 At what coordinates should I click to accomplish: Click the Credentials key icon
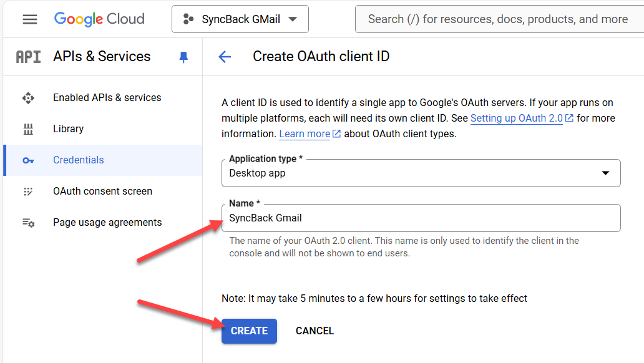point(28,160)
